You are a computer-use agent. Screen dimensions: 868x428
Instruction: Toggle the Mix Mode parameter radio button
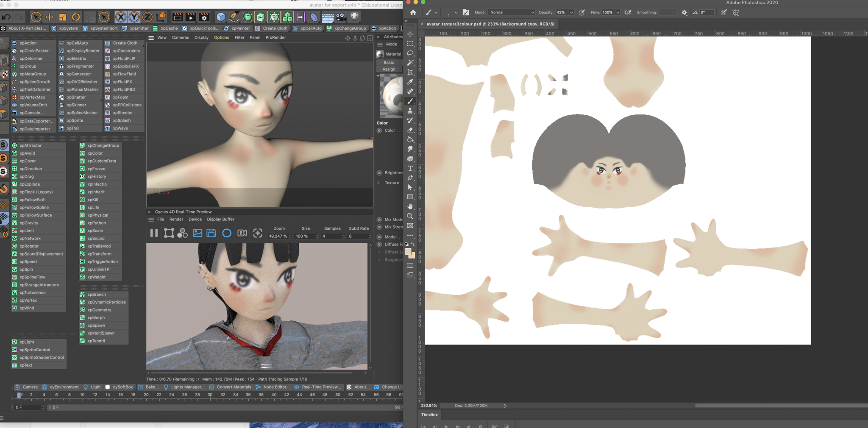(379, 220)
